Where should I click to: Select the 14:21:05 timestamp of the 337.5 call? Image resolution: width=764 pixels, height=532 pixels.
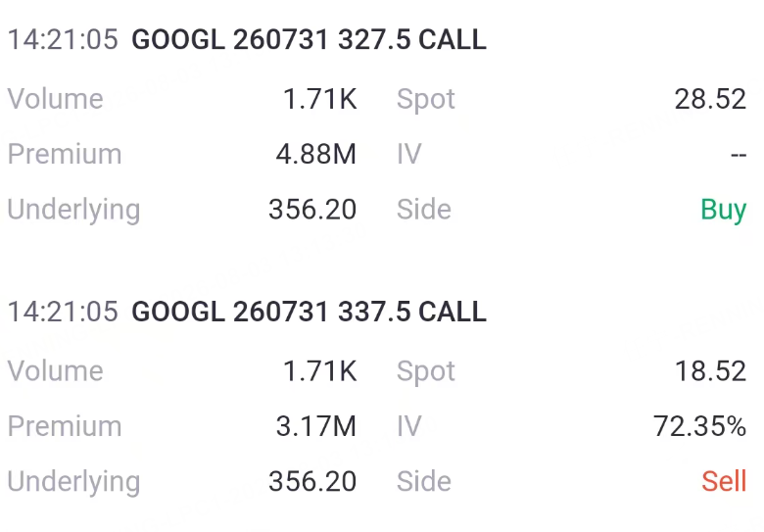tap(63, 312)
